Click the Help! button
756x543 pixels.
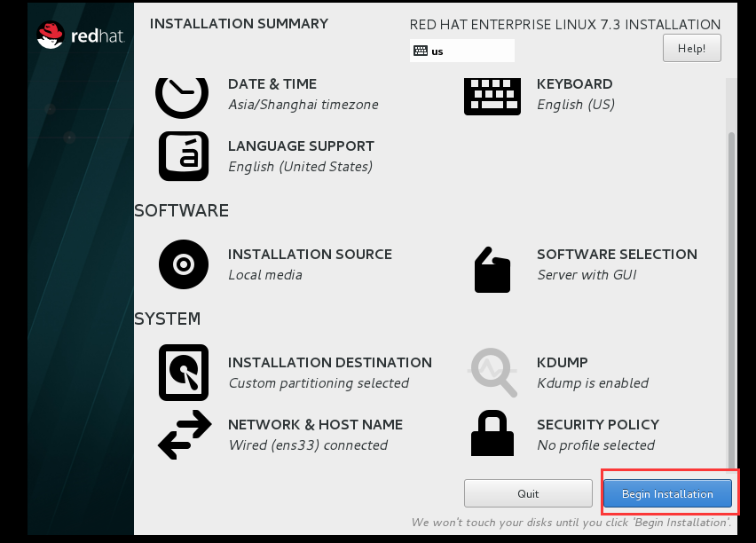(x=692, y=48)
